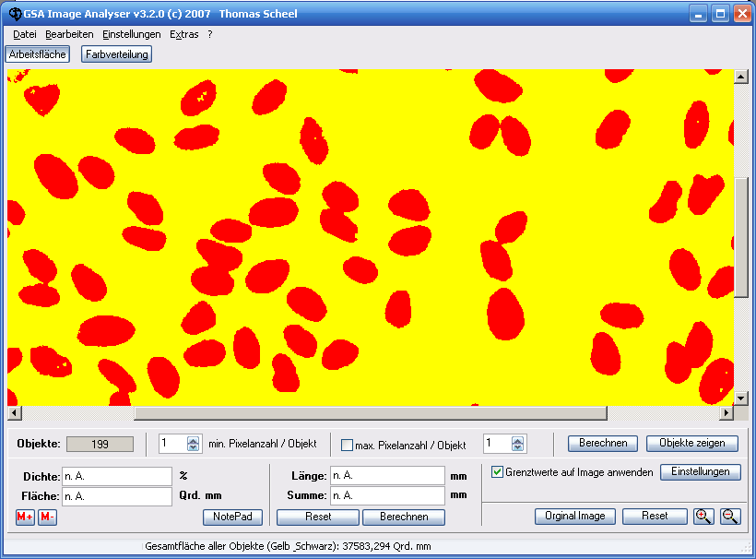This screenshot has height=559, width=756.
Task: Minimize the GSA Image Analyser window
Action: click(698, 14)
